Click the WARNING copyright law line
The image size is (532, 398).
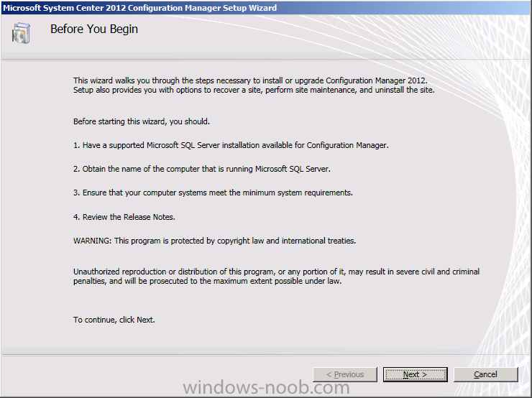coord(214,241)
